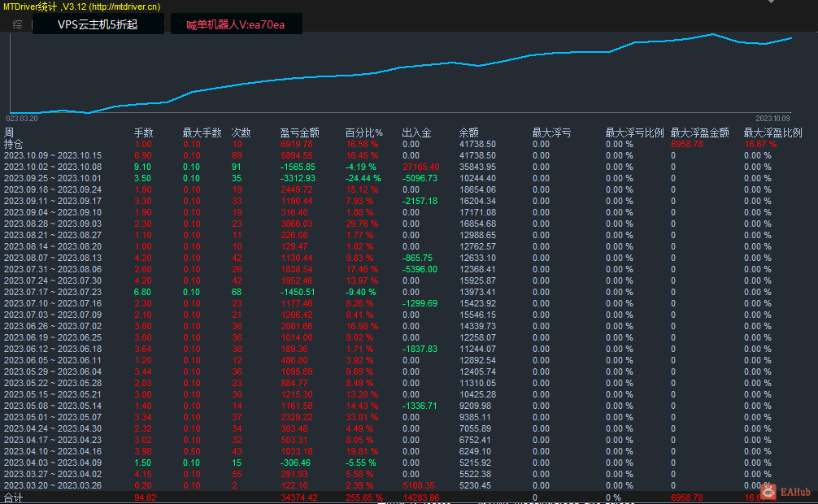Select week row 2023.04.10 ~ 2023.04.16
Viewport: 818px width, 504px height.
[x=53, y=451]
